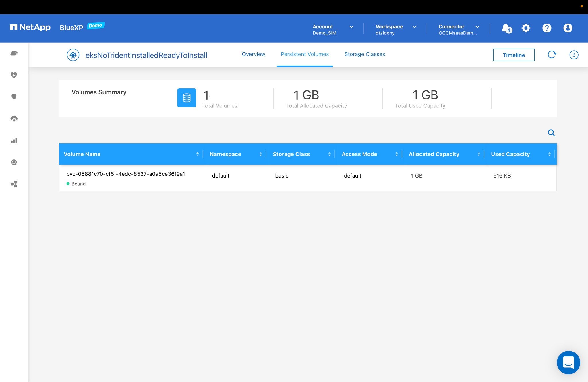588x382 pixels.
Task: Click the help question mark icon
Action: click(547, 28)
